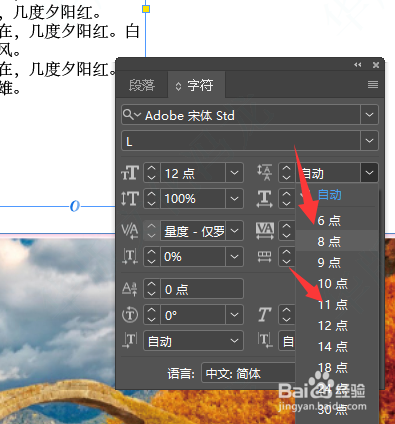
Task: Open the Character panel menu
Action: pyautogui.click(x=373, y=85)
